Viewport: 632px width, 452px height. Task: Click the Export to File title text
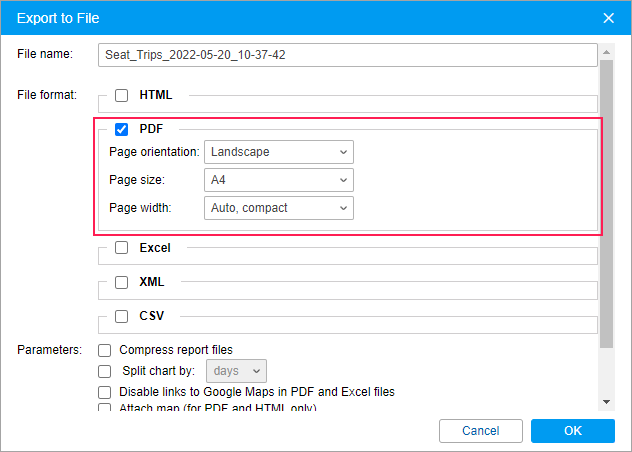click(x=58, y=18)
